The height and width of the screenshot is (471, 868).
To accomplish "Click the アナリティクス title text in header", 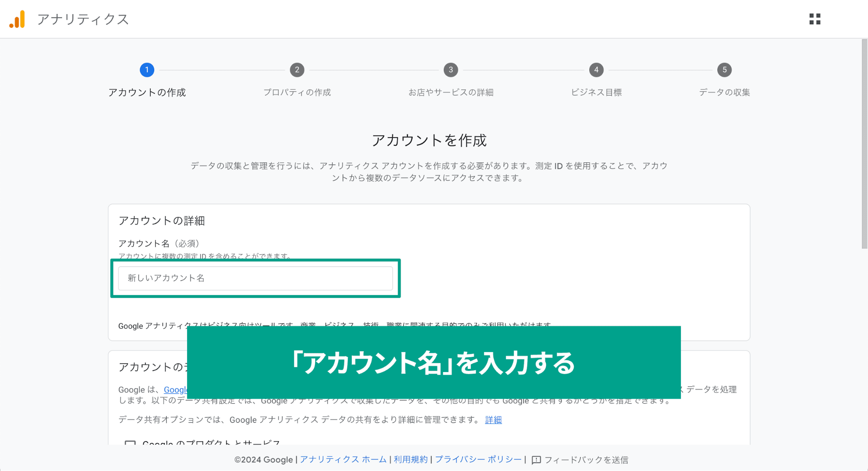I will [x=83, y=20].
